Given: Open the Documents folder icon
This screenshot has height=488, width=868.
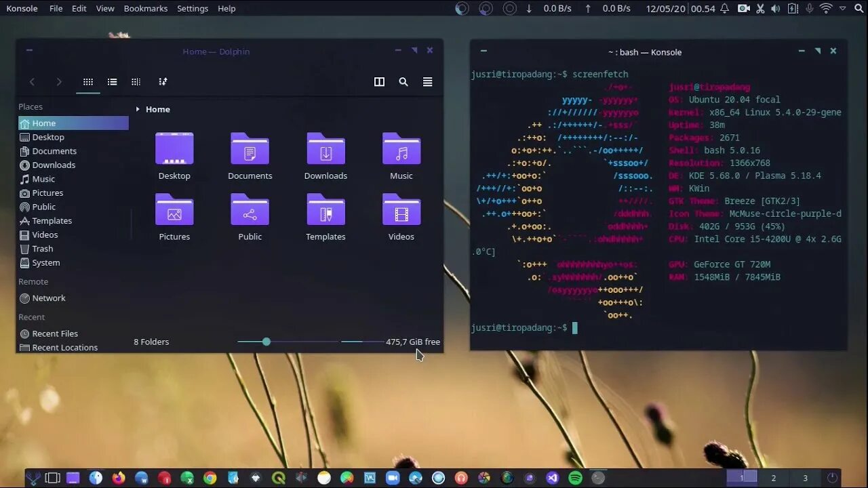Looking at the screenshot, I should pos(250,148).
